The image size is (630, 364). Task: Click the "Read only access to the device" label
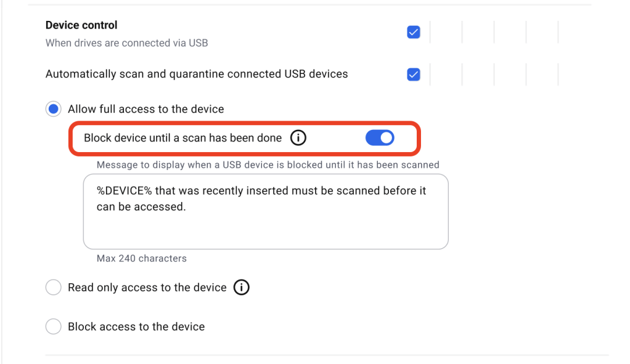[147, 288]
